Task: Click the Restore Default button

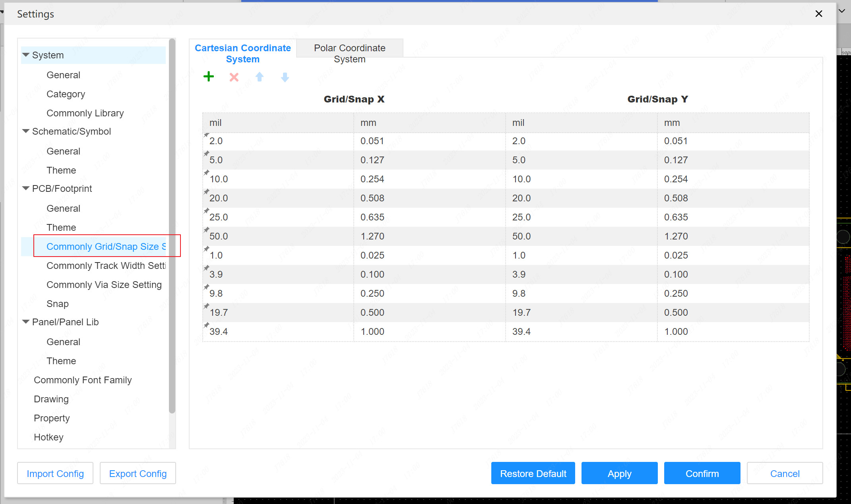Action: 533,474
